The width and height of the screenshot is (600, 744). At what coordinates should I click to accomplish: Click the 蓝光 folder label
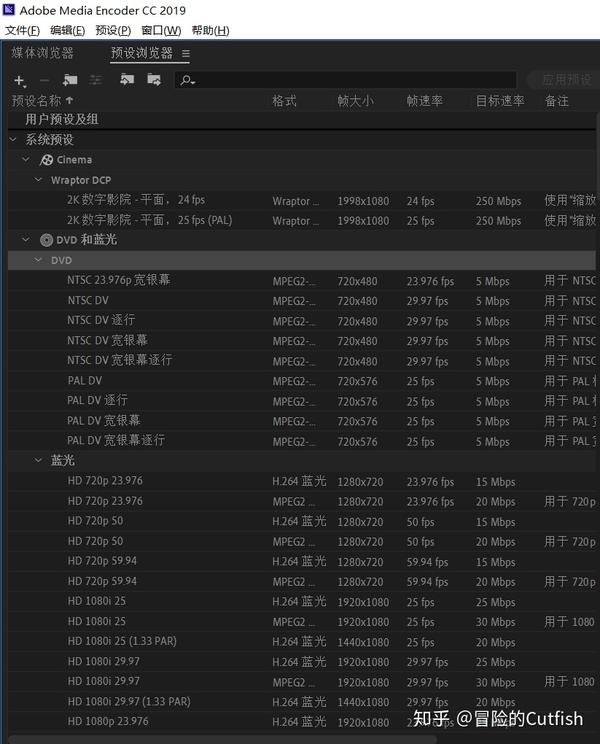[x=63, y=460]
